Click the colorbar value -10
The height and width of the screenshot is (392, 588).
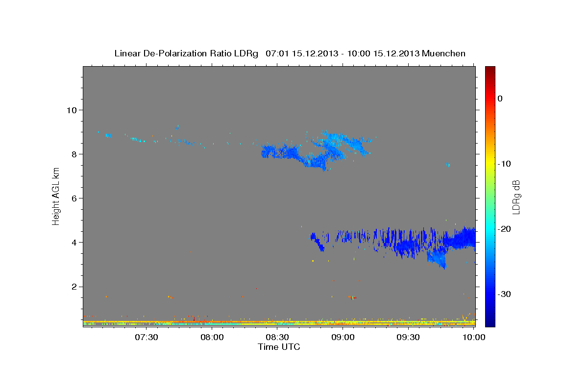(x=505, y=164)
